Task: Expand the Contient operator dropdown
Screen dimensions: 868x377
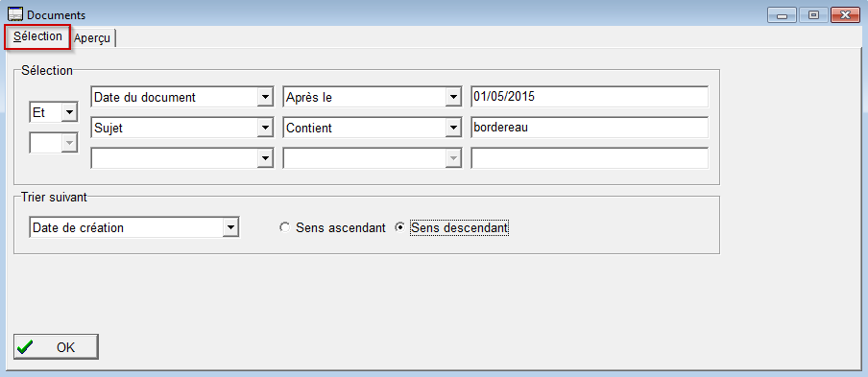Action: (372, 129)
